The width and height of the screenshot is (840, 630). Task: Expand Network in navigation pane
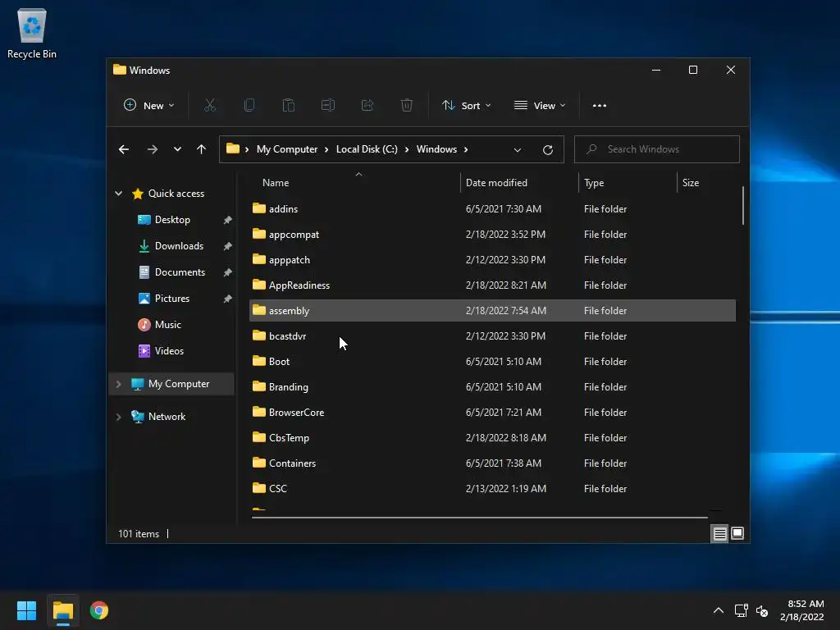pos(118,417)
